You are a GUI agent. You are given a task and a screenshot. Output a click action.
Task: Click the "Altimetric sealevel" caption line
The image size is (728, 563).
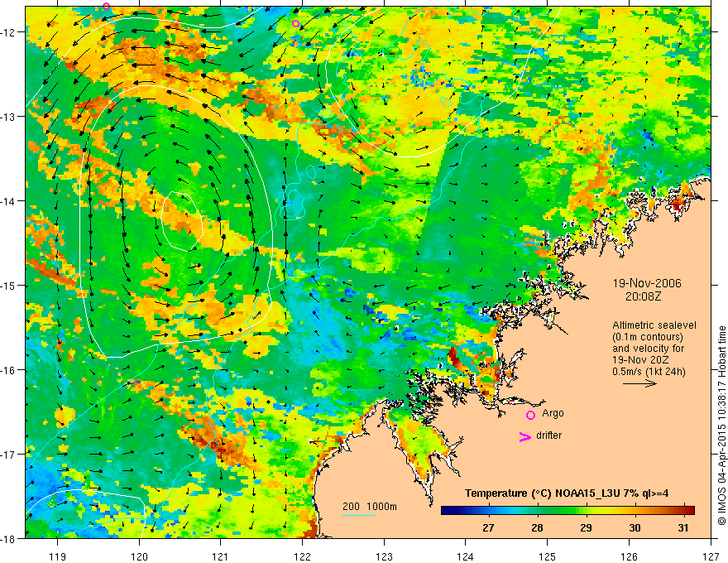point(654,325)
